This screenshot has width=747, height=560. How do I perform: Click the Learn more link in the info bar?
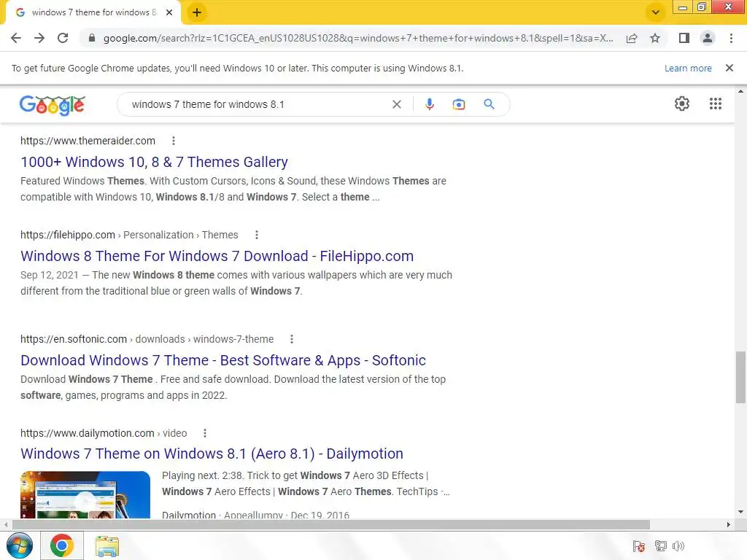[688, 68]
